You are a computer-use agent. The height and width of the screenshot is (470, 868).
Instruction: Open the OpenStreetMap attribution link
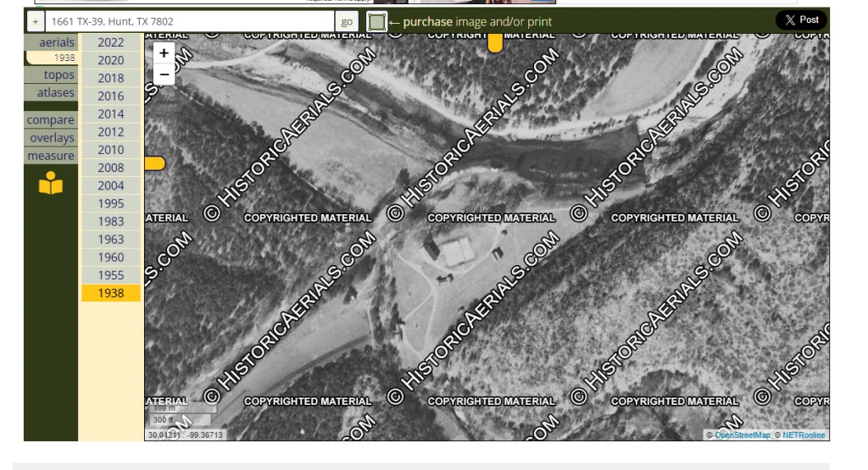pyautogui.click(x=743, y=435)
